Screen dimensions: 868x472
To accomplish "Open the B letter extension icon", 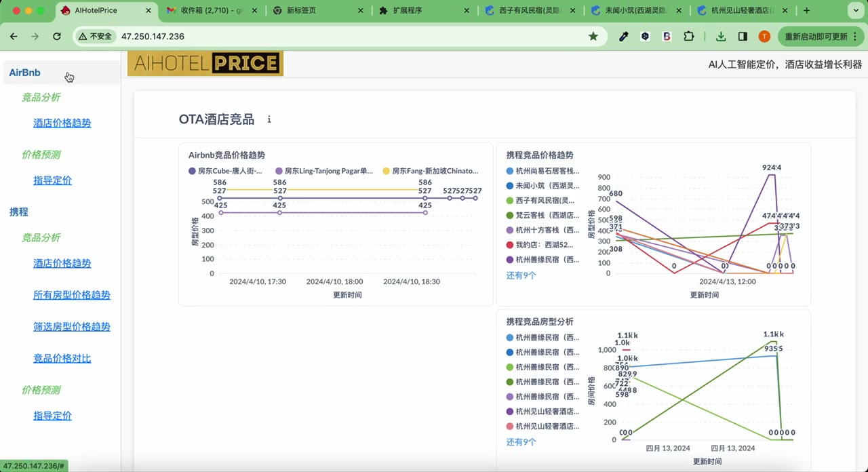I will click(x=667, y=37).
